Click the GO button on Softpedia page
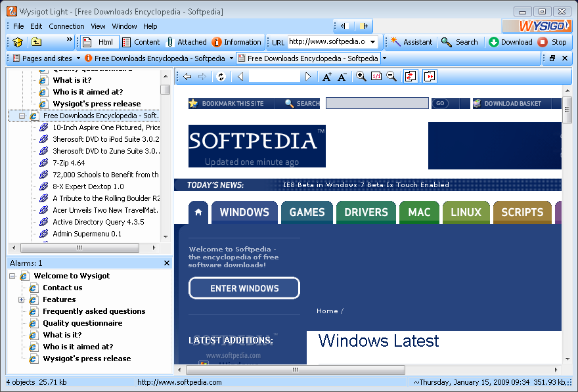Viewport: 578px width, 392px height. coord(440,104)
